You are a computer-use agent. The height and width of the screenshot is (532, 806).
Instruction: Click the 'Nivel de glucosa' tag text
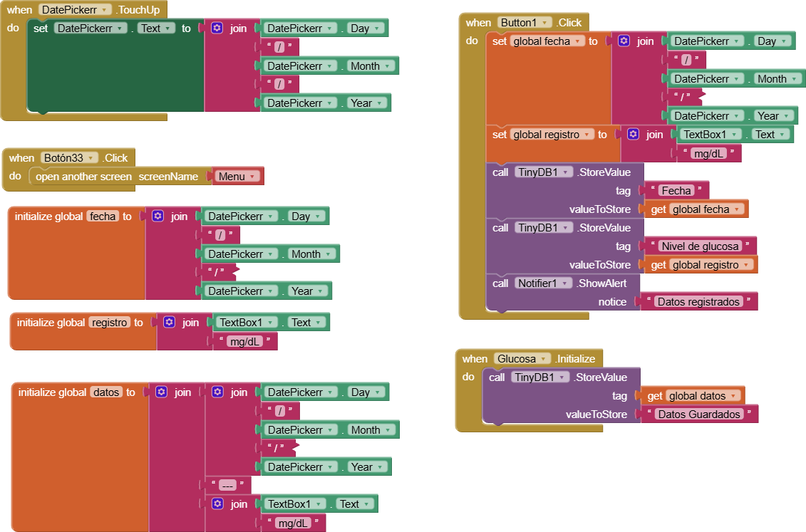[699, 246]
